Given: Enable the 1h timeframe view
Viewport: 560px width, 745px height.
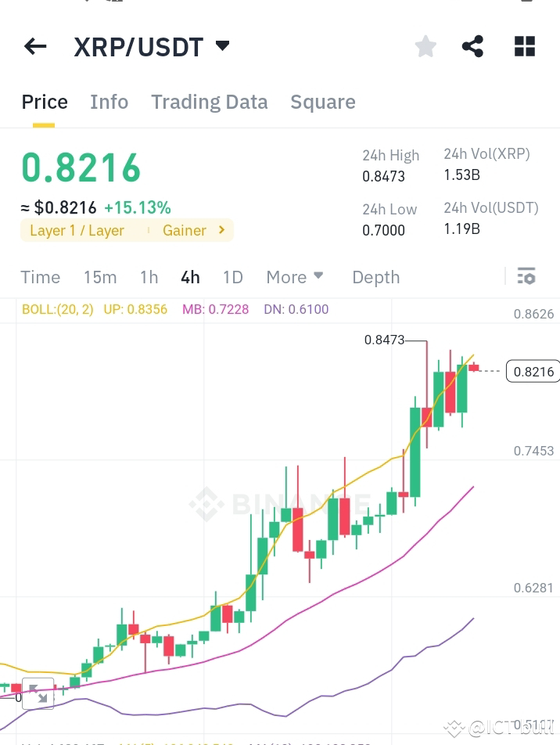Looking at the screenshot, I should (149, 277).
